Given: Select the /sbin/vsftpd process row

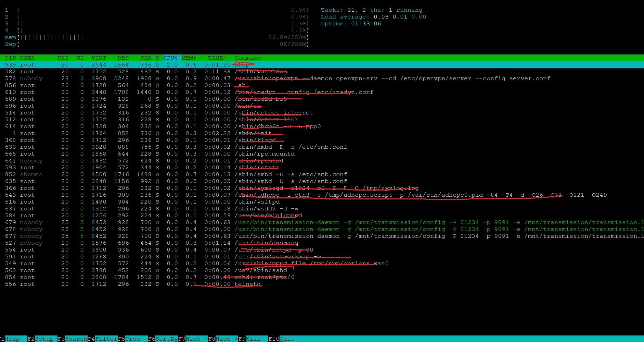Looking at the screenshot, I should pos(322,202).
